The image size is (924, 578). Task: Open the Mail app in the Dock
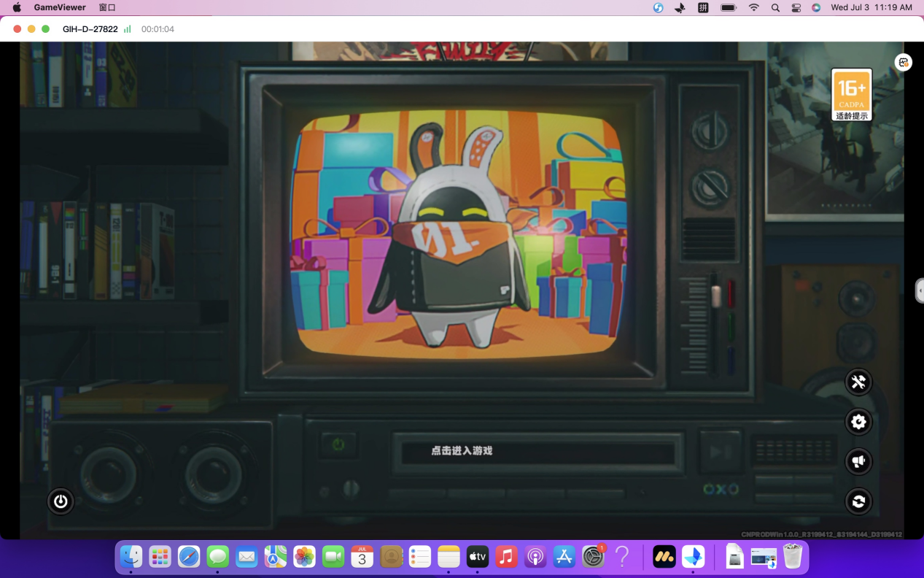tap(246, 557)
